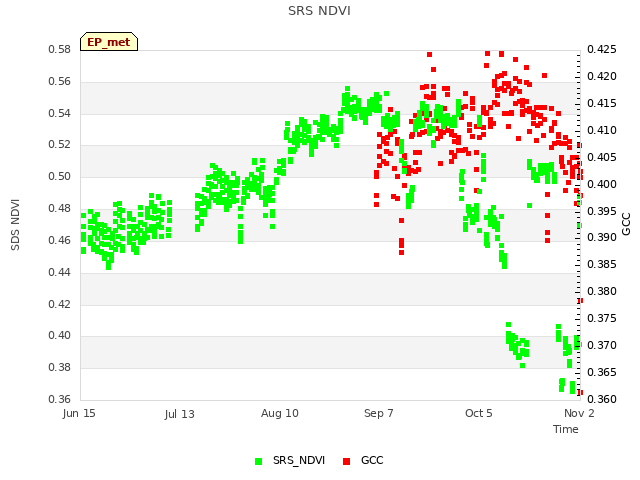The image size is (640, 480).
Task: Click the 0.420 right axis value
Action: [x=602, y=76]
